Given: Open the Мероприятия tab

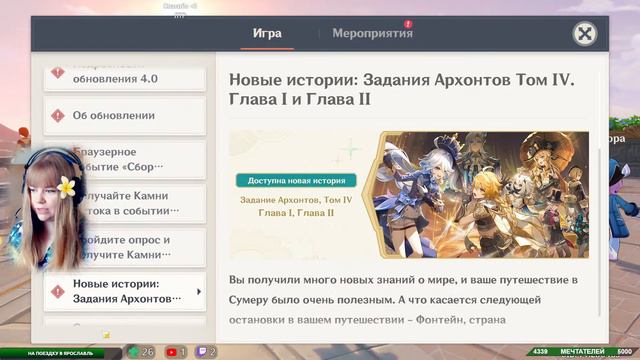Looking at the screenshot, I should click(372, 33).
